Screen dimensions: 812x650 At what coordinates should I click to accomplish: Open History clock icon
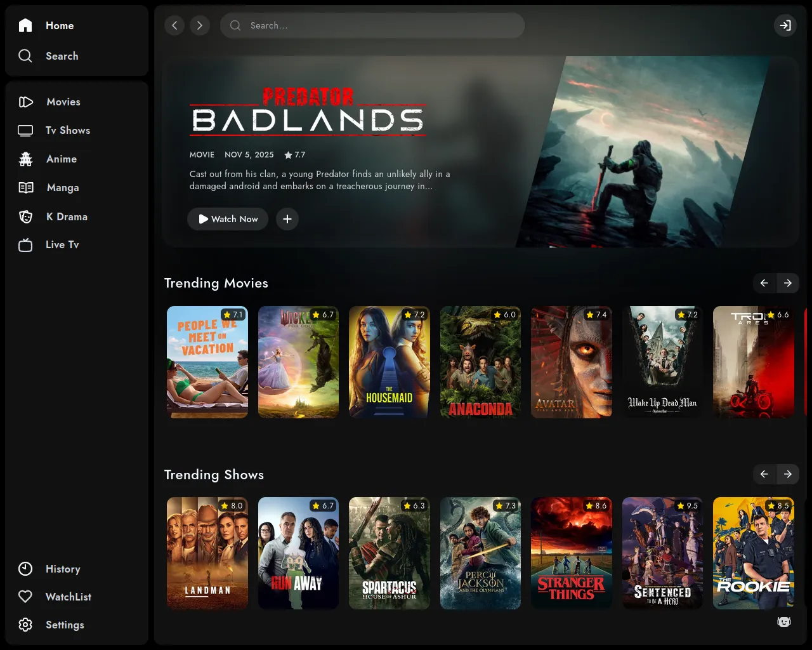25,569
